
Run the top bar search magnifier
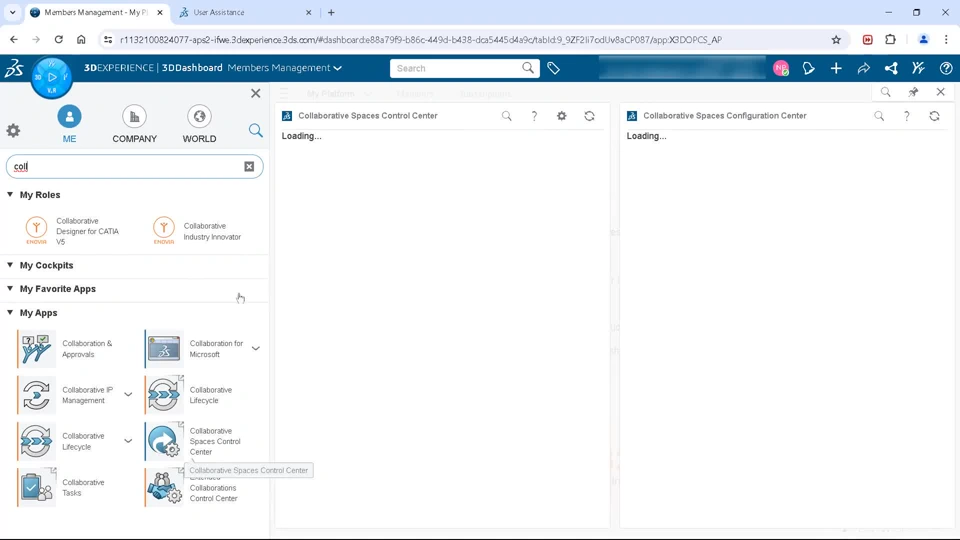pos(528,68)
